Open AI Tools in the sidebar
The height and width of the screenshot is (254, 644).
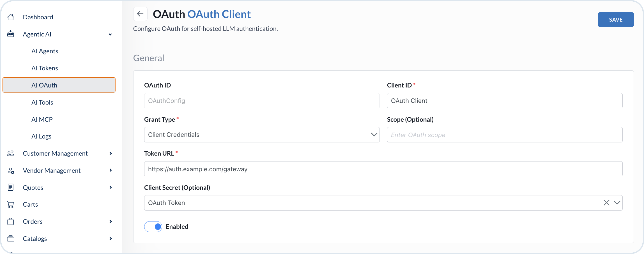coord(42,102)
